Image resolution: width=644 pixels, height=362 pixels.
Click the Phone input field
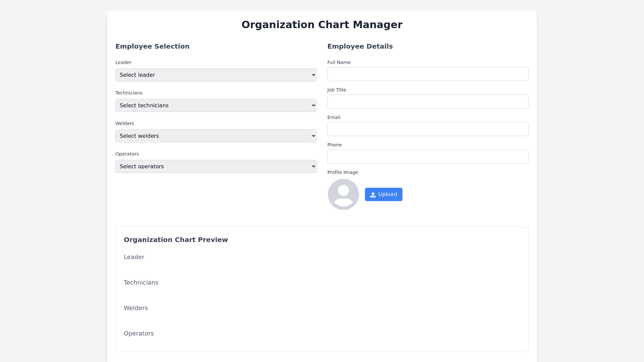(x=428, y=157)
